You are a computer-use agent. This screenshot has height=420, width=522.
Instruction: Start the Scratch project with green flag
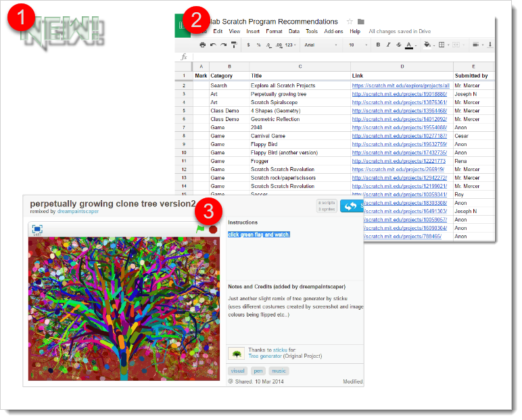pos(199,229)
